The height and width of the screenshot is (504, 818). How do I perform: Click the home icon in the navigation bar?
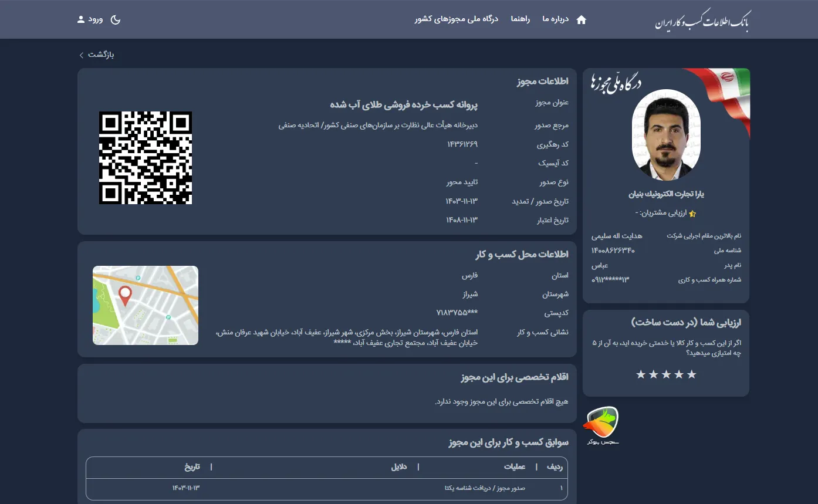coord(581,19)
